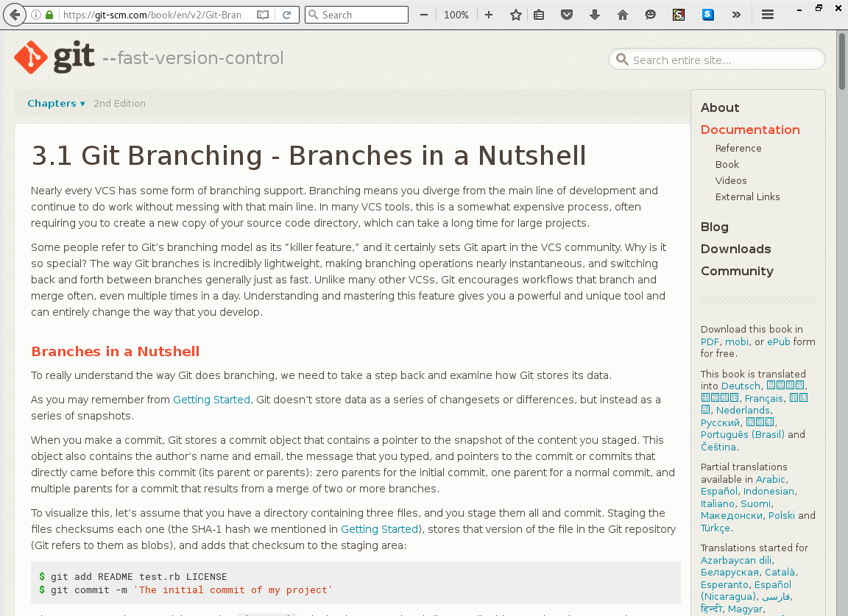Go to the Community section
848x616 pixels.
pyautogui.click(x=737, y=271)
